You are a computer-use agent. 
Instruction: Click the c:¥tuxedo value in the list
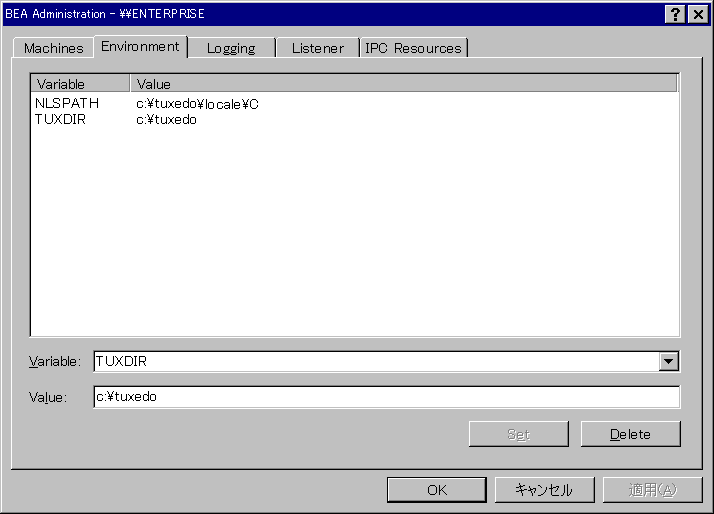(x=166, y=120)
